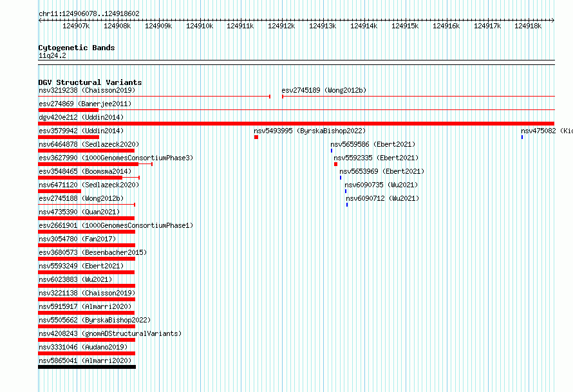Open nsv5493995 (ByrskaBishop2022) label

[x=310, y=131]
